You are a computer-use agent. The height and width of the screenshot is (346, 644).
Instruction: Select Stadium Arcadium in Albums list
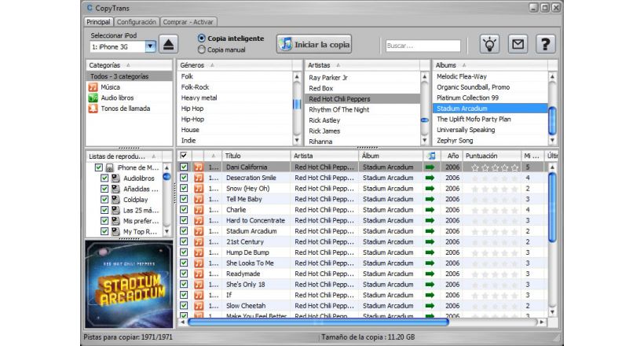click(490, 109)
